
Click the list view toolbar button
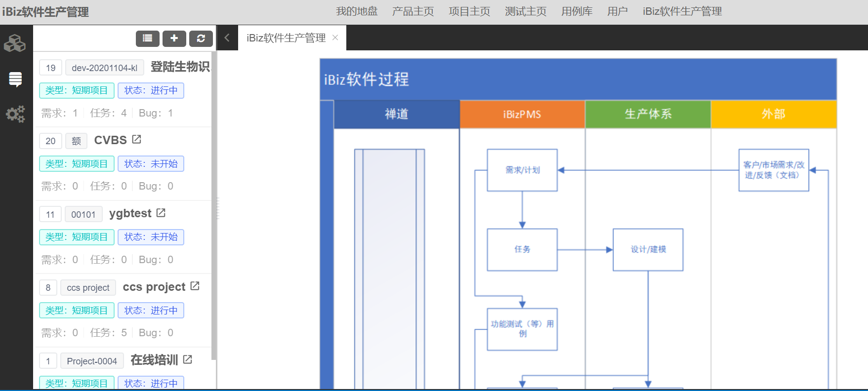148,38
